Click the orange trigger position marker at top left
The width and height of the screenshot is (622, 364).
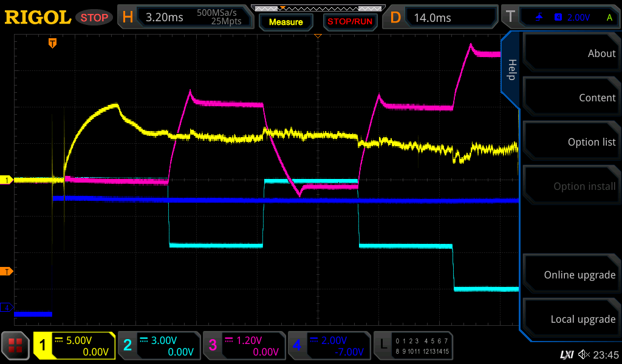[x=53, y=43]
